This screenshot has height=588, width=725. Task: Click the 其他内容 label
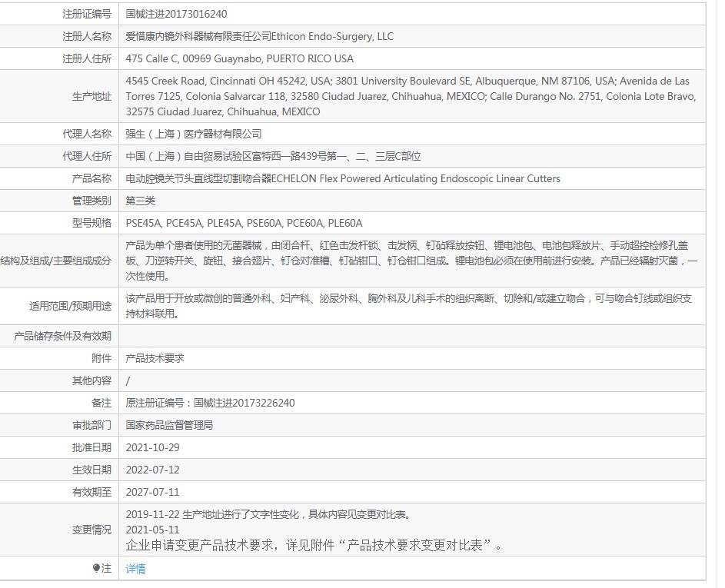tap(91, 381)
